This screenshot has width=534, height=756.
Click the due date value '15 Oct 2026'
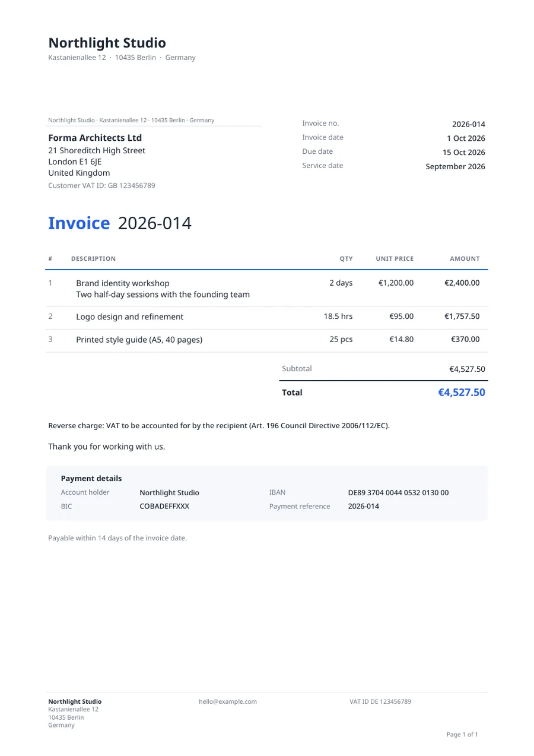pyautogui.click(x=464, y=153)
